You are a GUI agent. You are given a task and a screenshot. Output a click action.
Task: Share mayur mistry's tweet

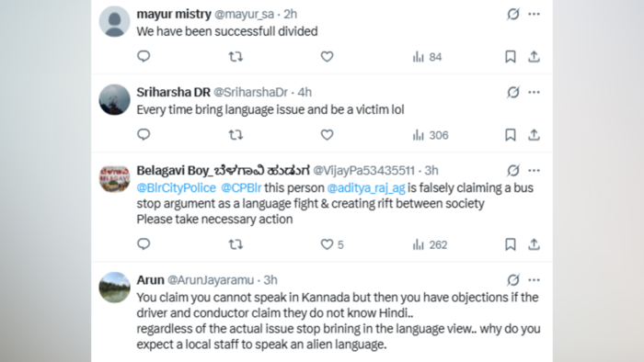[x=534, y=57]
